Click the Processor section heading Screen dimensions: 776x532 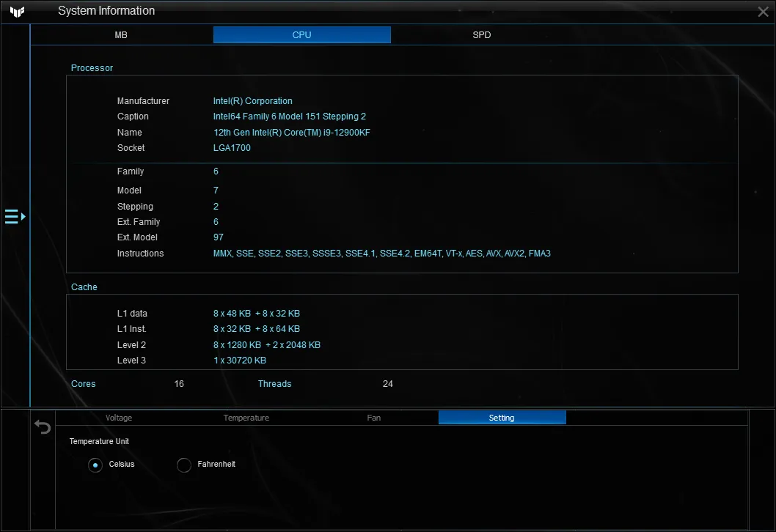point(92,67)
